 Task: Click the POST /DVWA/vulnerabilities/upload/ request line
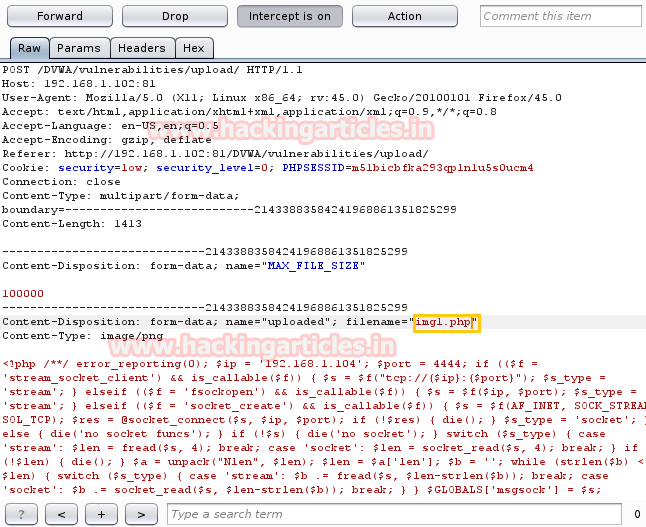tap(152, 70)
